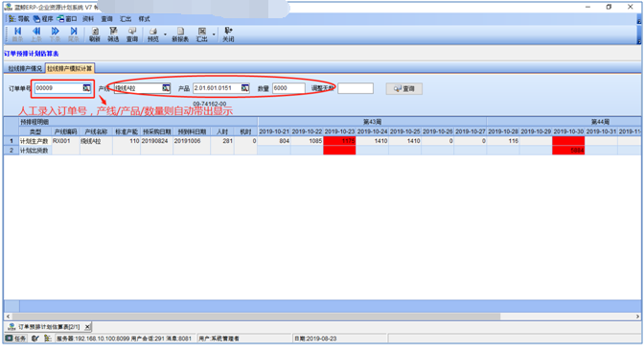
Task: Open the 筛选 filter tool
Action: tap(113, 35)
